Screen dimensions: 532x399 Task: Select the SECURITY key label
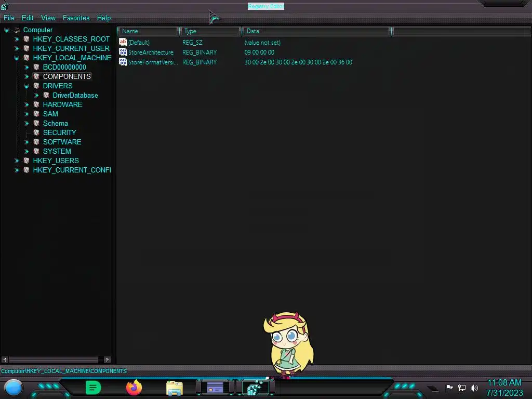pos(59,132)
